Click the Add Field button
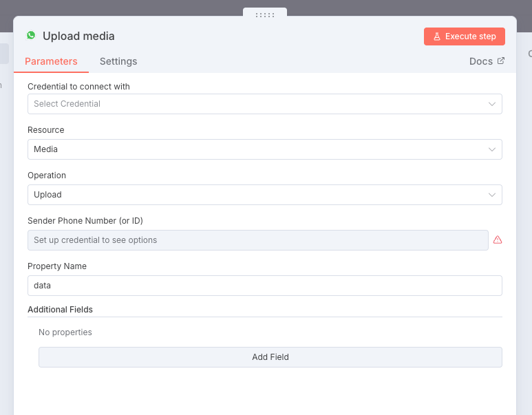 pyautogui.click(x=270, y=357)
